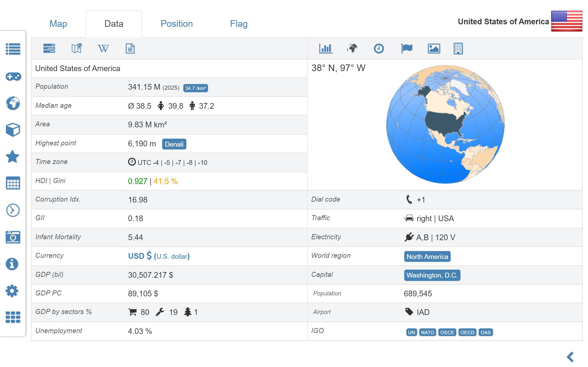Click the bar chart statistics icon
588x367 pixels.
(x=326, y=48)
